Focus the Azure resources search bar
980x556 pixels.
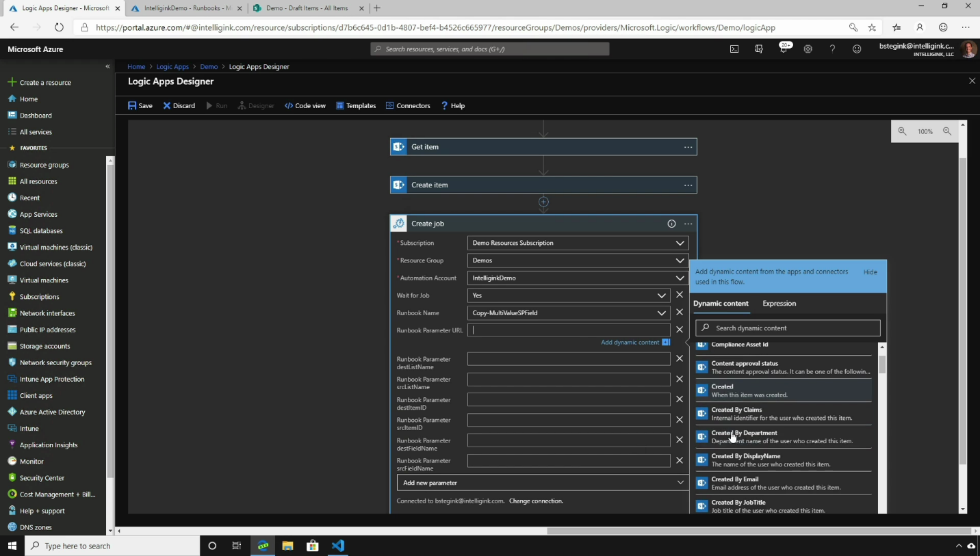tap(490, 49)
